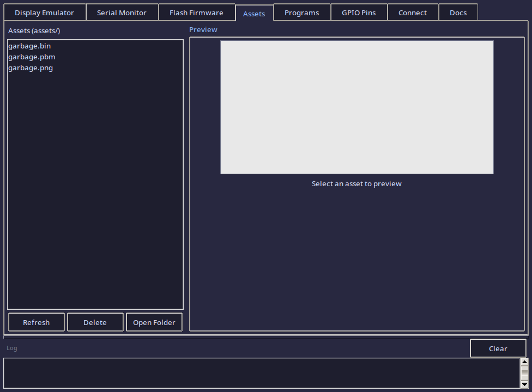This screenshot has width=532, height=392.
Task: Open the assets folder
Action: click(x=154, y=322)
